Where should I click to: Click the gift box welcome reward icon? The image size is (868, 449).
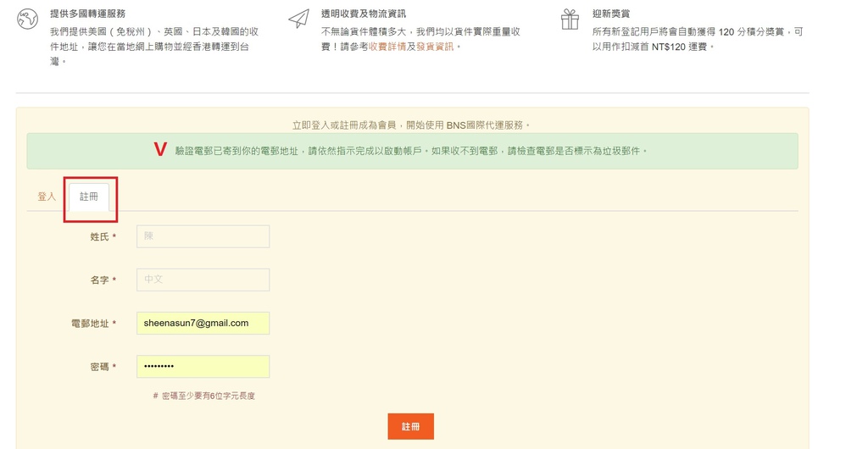[x=570, y=19]
